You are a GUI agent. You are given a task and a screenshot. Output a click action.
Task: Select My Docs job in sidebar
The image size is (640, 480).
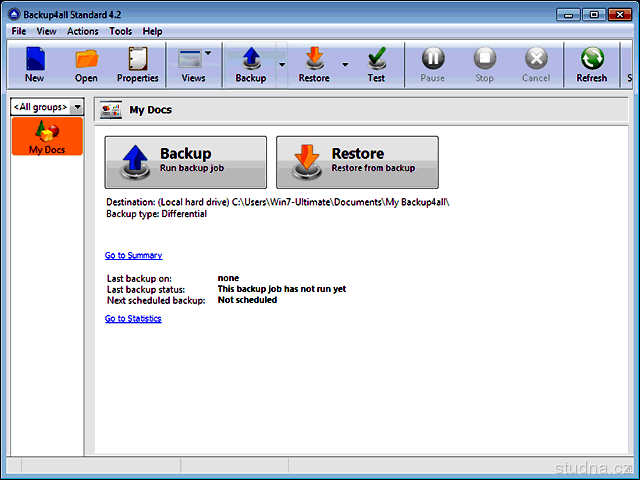tap(47, 137)
